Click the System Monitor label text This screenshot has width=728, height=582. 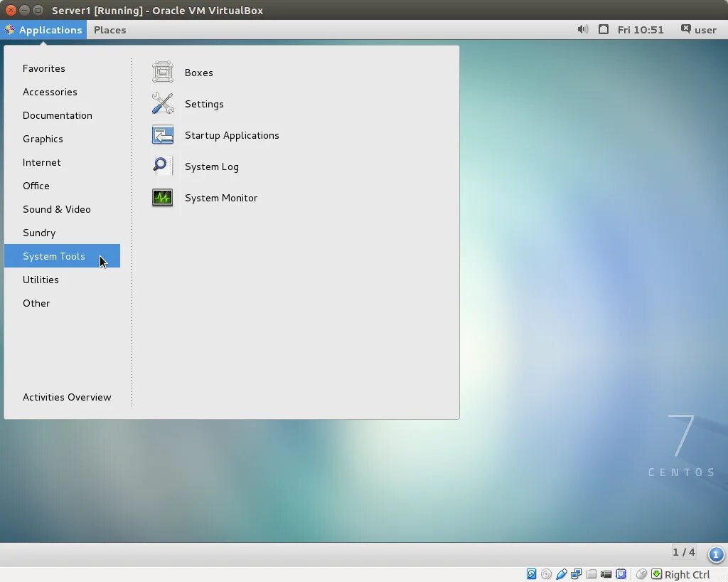(x=221, y=198)
